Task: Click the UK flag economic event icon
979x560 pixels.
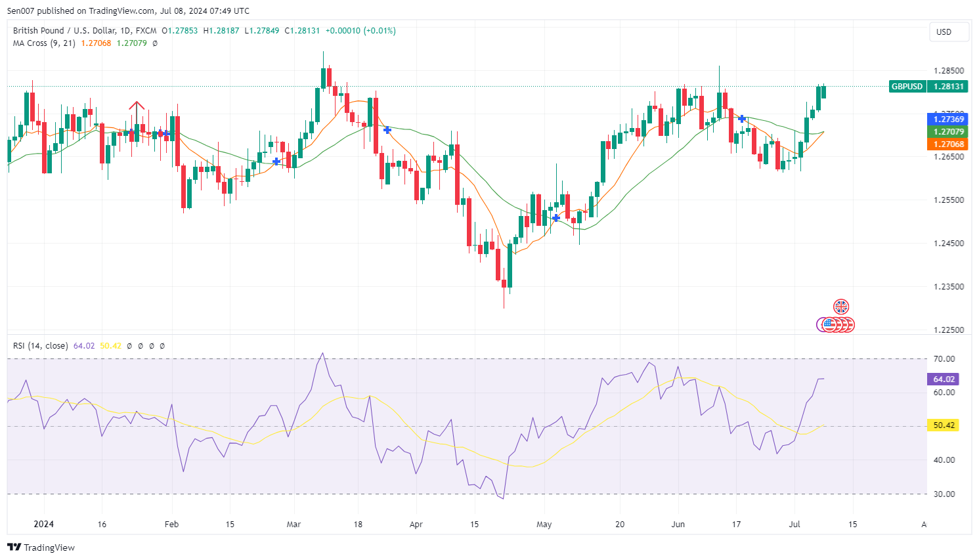Action: [x=841, y=307]
